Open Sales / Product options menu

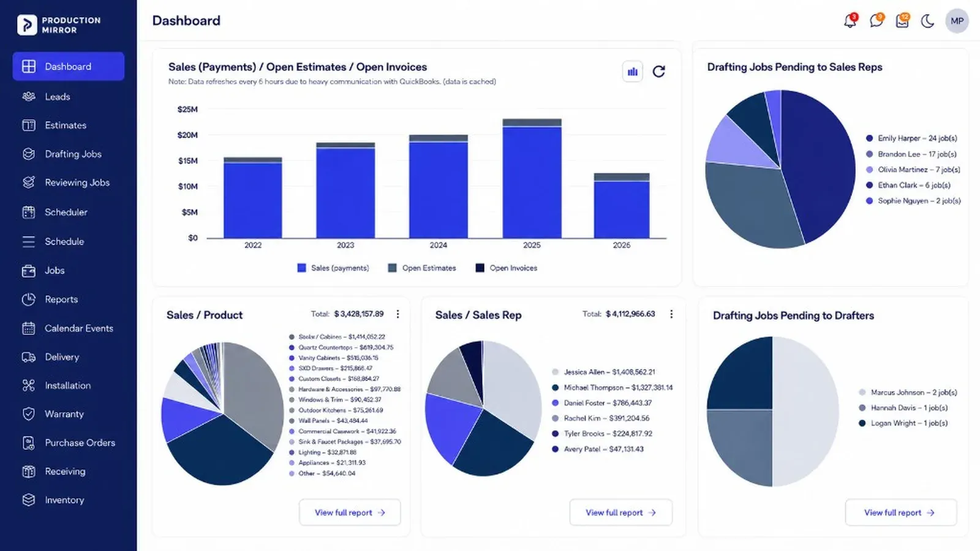tap(398, 314)
